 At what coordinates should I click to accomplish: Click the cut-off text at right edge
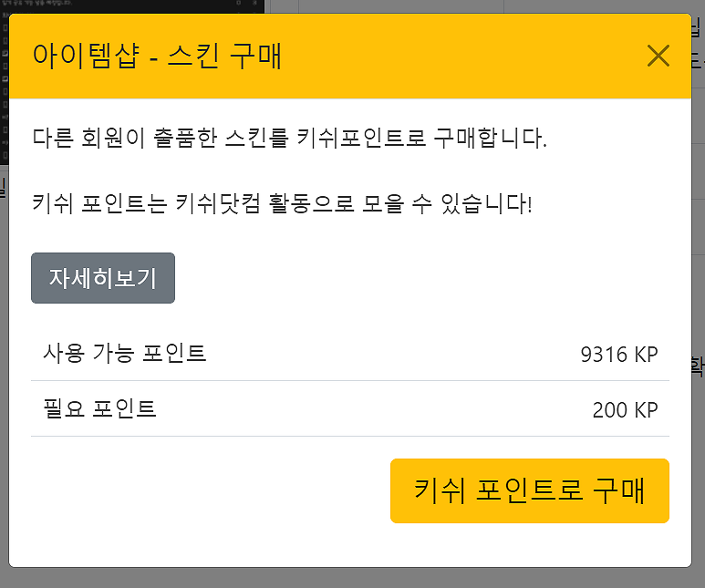698,366
